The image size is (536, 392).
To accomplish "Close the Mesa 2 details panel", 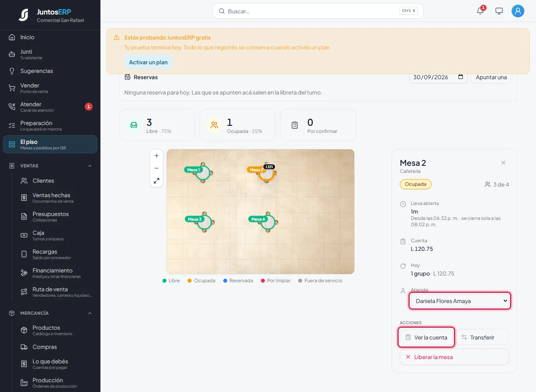I will click(x=503, y=163).
